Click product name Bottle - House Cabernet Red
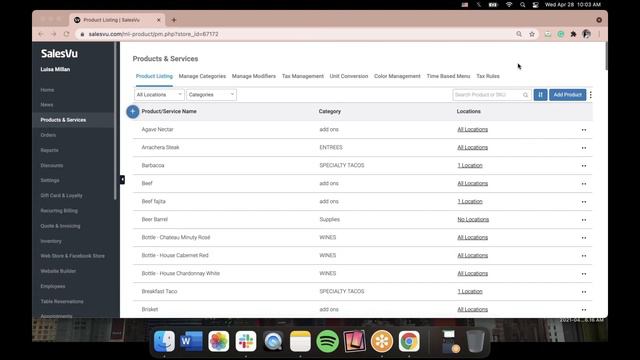 [175, 256]
